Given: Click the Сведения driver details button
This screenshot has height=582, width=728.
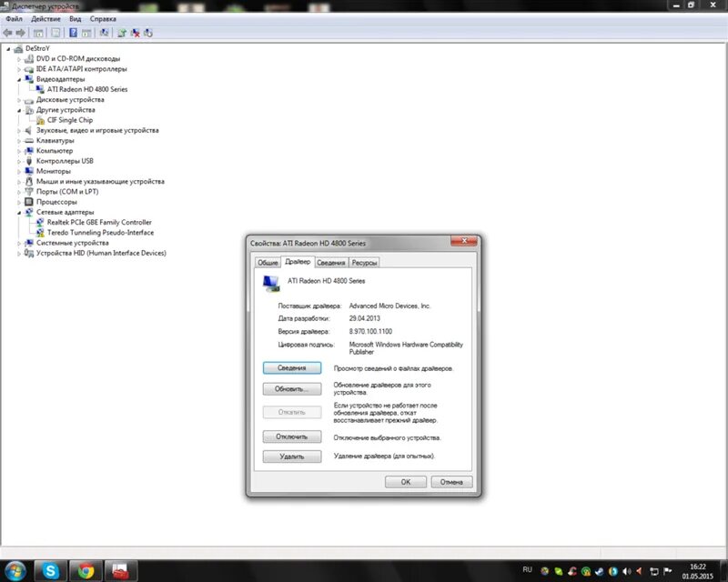Looking at the screenshot, I should click(291, 368).
